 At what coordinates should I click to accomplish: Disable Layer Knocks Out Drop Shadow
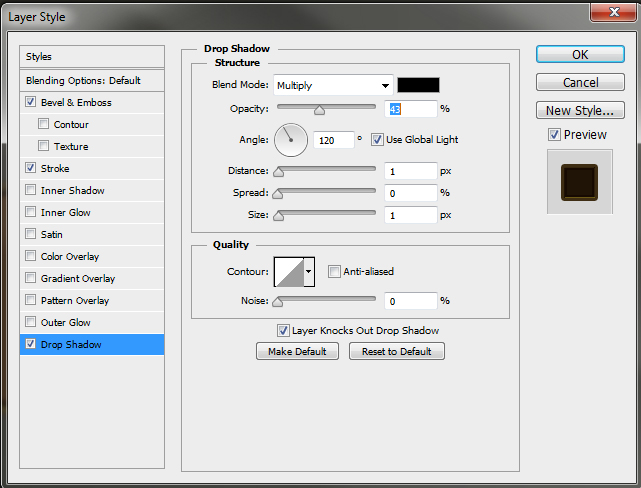pos(283,330)
